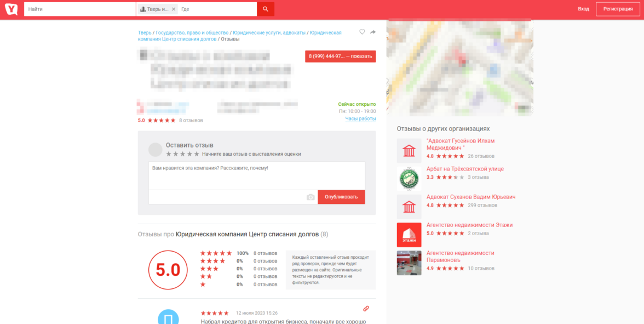Click the Где location field
The height and width of the screenshot is (324, 644).
click(218, 9)
